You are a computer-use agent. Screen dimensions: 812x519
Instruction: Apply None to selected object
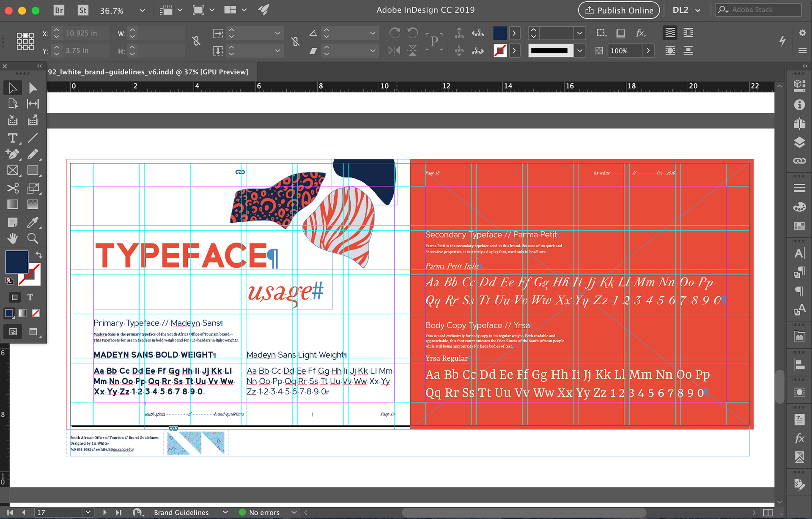(36, 313)
